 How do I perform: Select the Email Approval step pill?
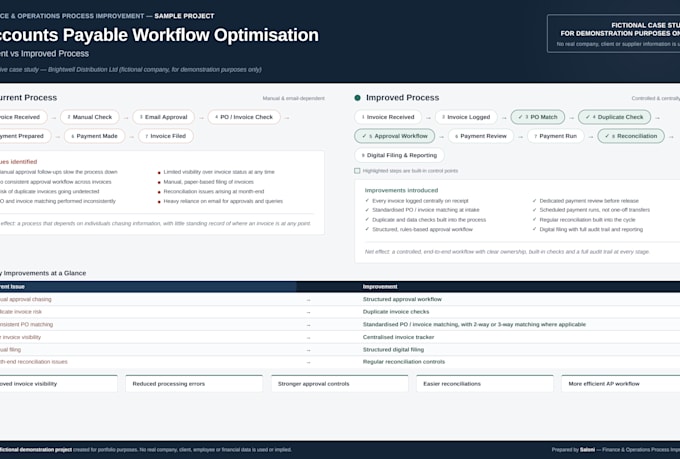click(163, 117)
